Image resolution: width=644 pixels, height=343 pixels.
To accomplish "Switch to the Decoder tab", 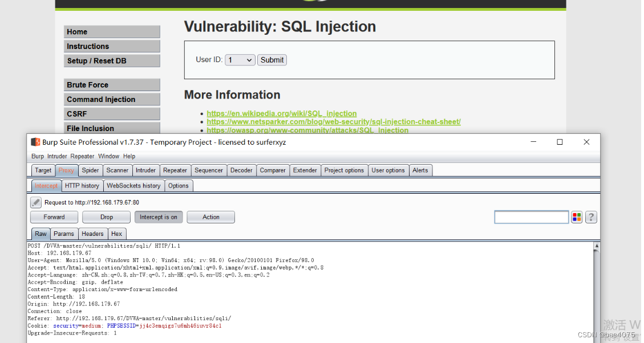I will 241,170.
